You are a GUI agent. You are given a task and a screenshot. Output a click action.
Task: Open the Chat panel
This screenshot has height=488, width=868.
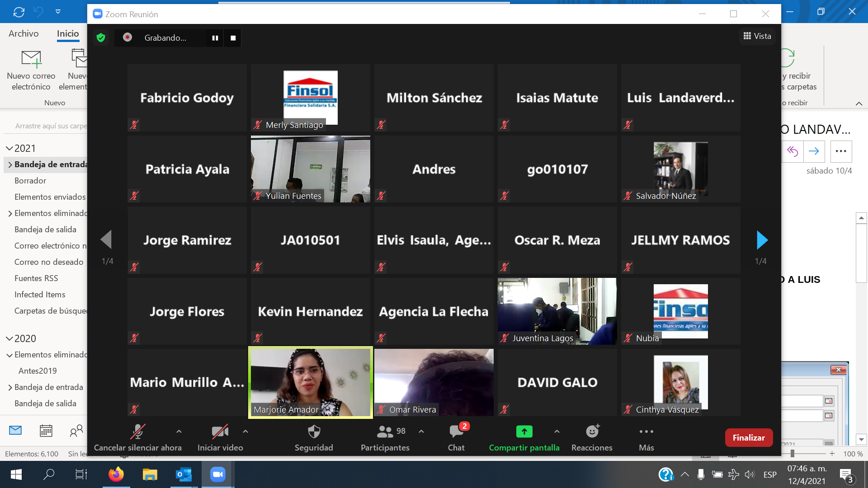(456, 432)
